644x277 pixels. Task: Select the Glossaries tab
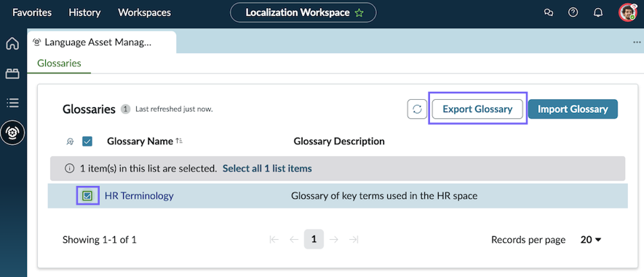point(59,63)
